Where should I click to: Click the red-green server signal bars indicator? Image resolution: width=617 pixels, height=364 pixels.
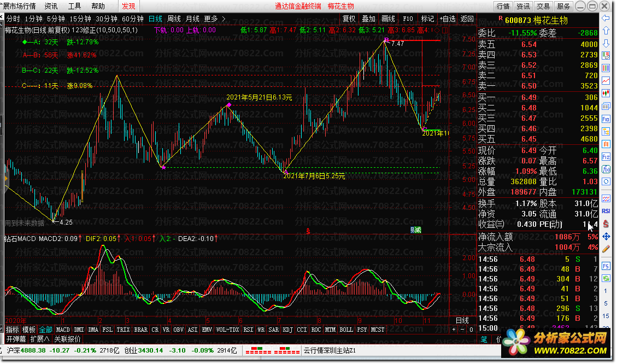click(x=273, y=350)
